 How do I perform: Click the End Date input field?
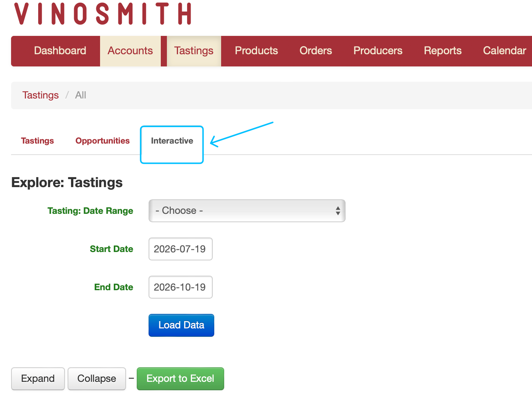[x=180, y=287]
